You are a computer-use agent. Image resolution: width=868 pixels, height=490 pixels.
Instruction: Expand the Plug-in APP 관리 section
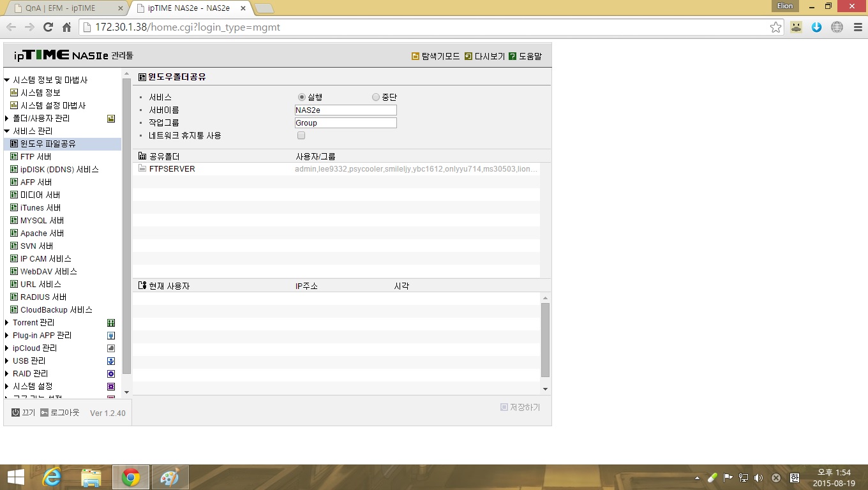pos(7,336)
